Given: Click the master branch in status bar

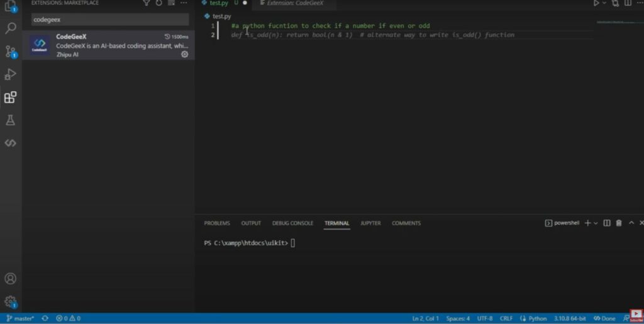Looking at the screenshot, I should tap(20, 318).
